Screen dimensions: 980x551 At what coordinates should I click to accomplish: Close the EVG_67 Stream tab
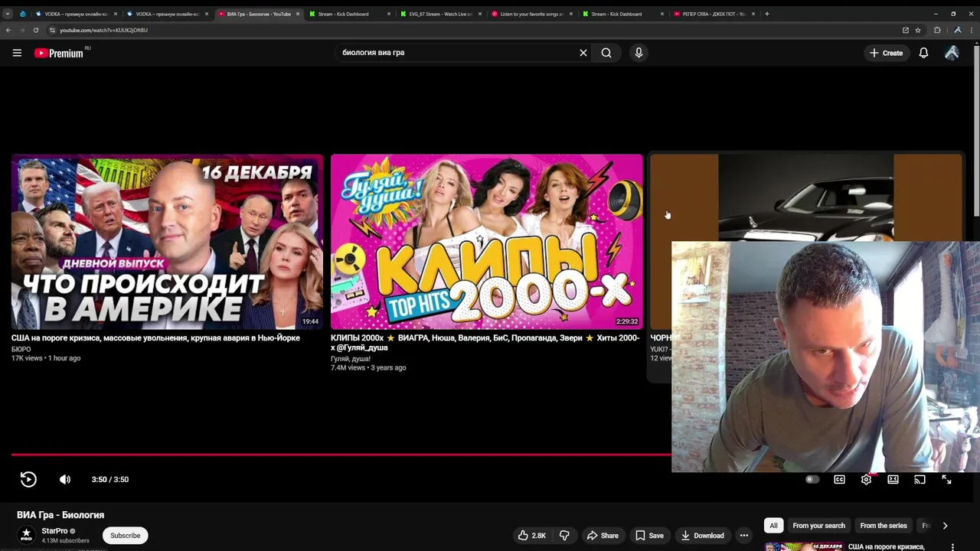click(x=480, y=14)
